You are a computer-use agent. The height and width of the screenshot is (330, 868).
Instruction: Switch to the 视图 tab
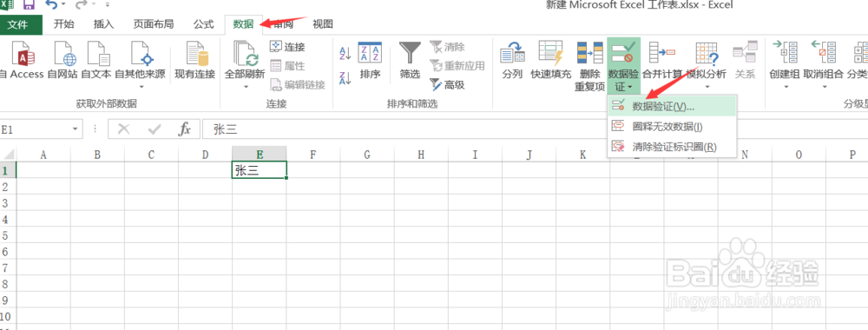pyautogui.click(x=323, y=24)
